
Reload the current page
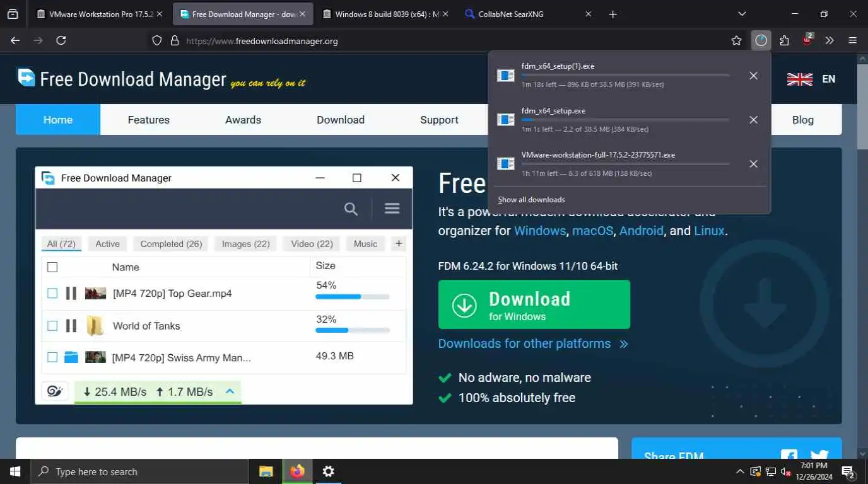pos(61,40)
